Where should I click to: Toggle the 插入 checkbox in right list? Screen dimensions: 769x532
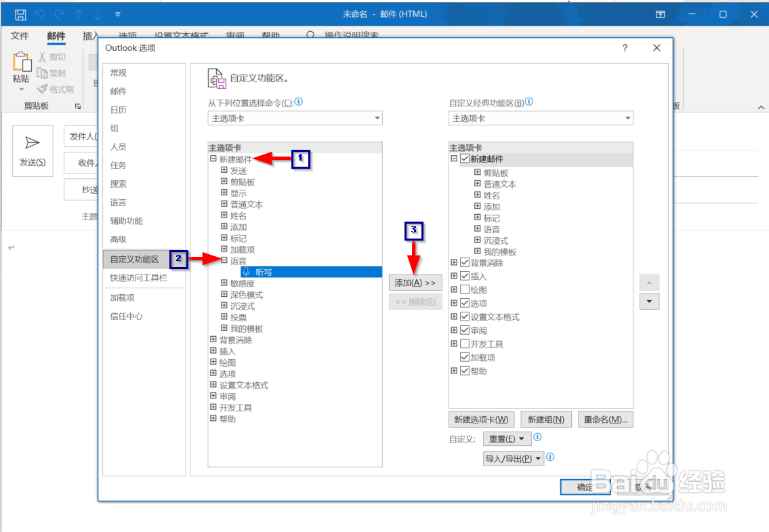click(x=465, y=276)
